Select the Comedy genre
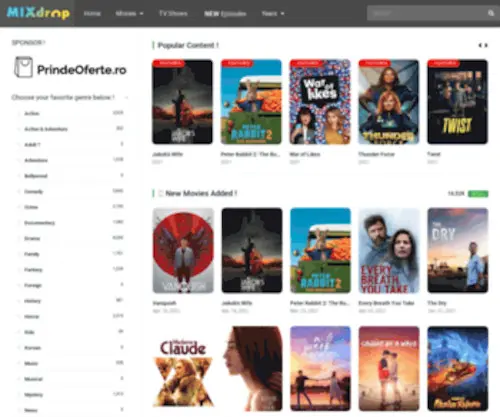The image size is (500, 417). tap(34, 192)
